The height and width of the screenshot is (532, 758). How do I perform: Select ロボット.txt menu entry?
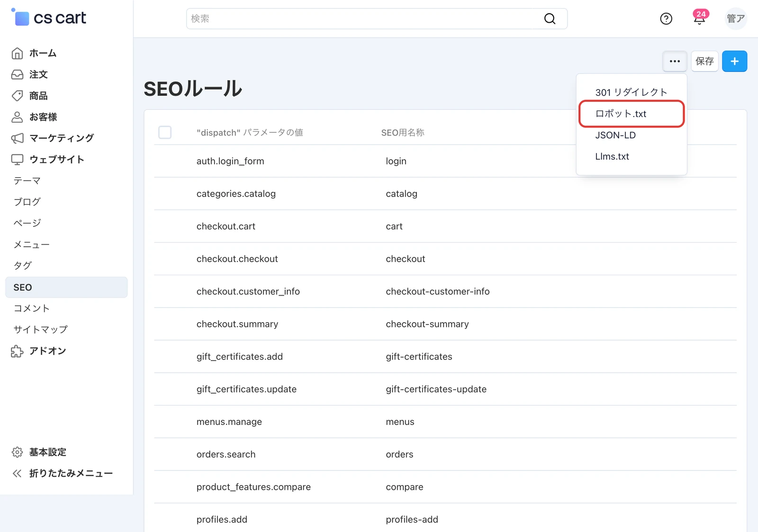[x=632, y=114]
